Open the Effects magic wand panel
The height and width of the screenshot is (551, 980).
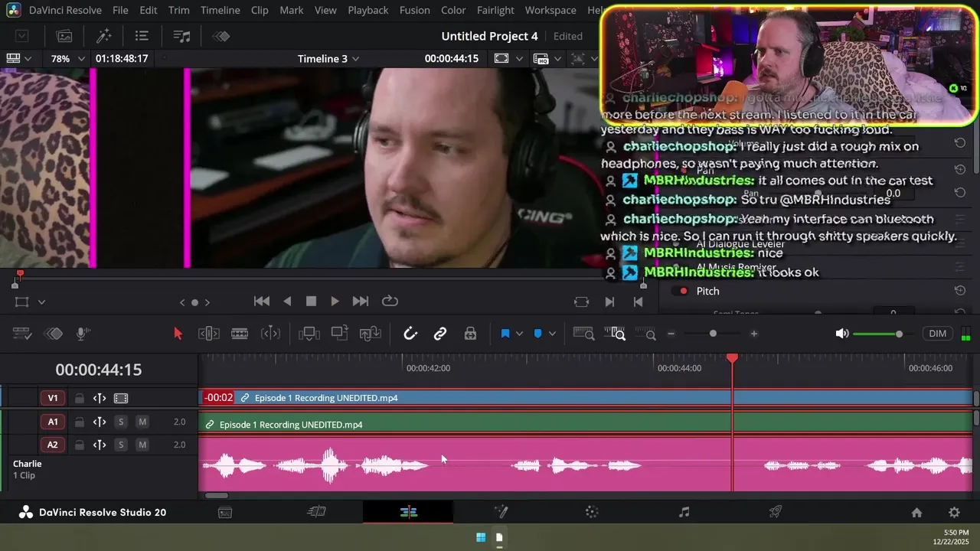pos(103,36)
